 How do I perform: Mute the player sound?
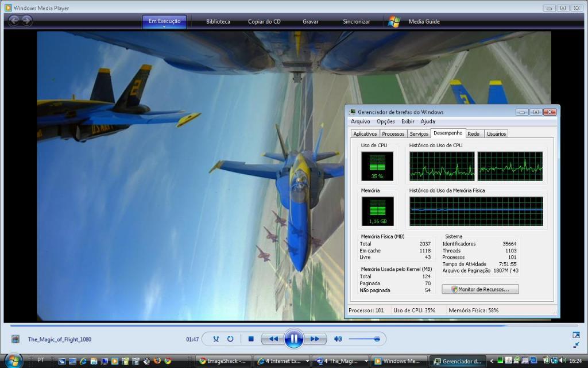tap(338, 339)
